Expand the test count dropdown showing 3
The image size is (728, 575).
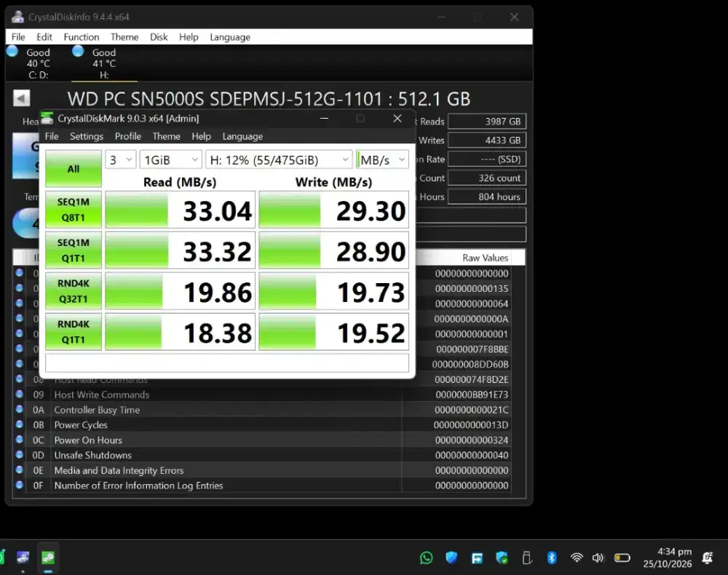click(x=121, y=159)
